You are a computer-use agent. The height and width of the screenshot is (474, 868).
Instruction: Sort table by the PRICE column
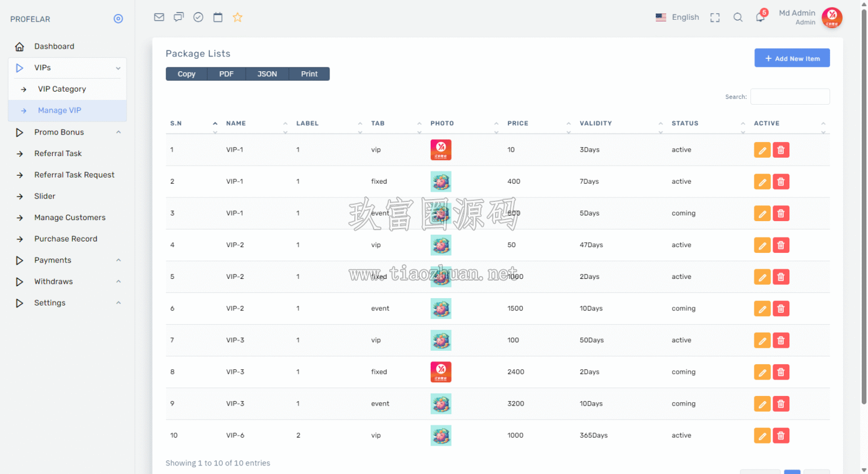(518, 123)
